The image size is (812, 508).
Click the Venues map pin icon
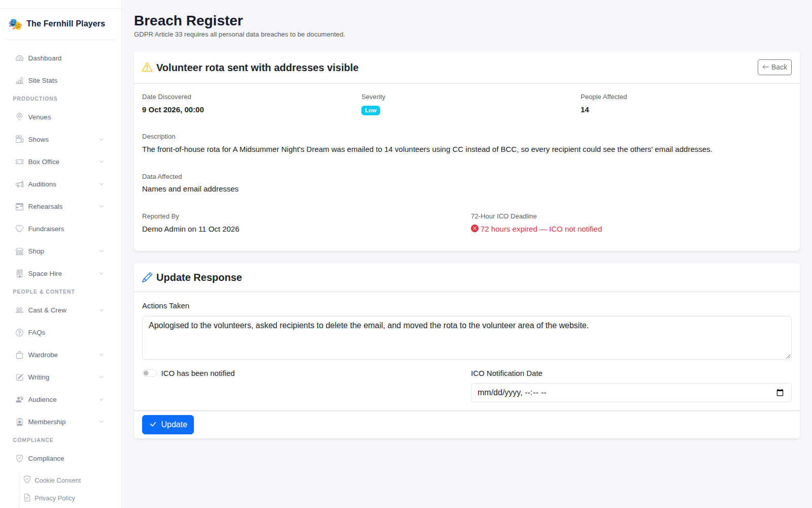(x=19, y=117)
